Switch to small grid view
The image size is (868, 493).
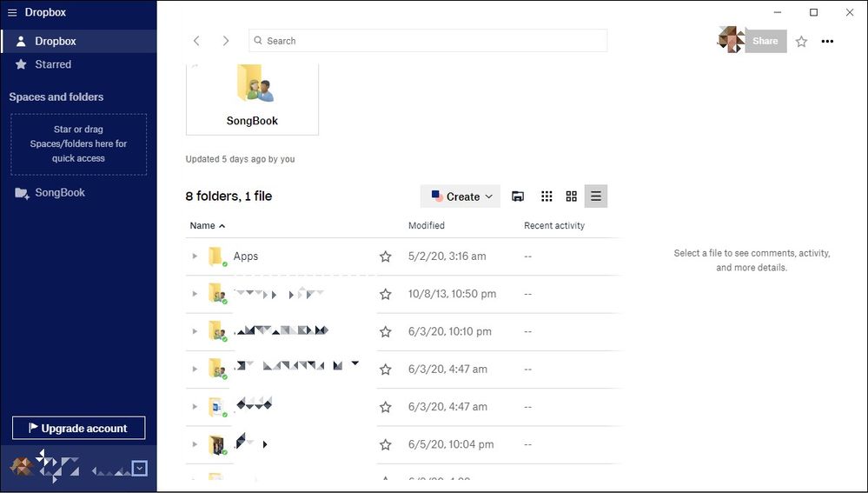[x=547, y=197]
